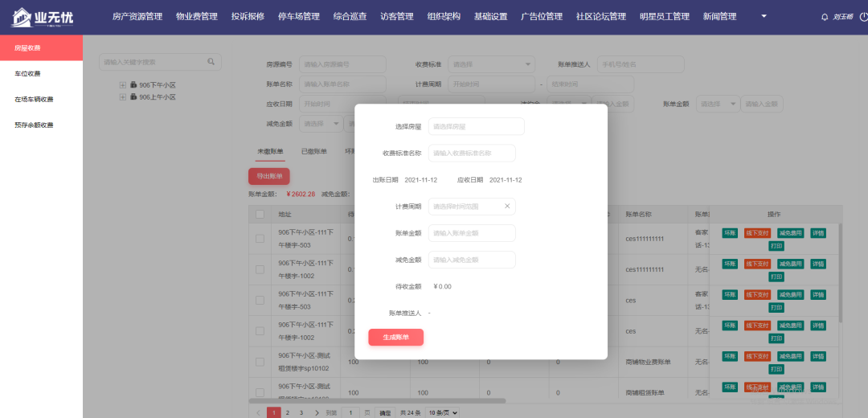Image resolution: width=868 pixels, height=418 pixels.
Task: Switch to the 已缴账单 tab
Action: [x=314, y=151]
